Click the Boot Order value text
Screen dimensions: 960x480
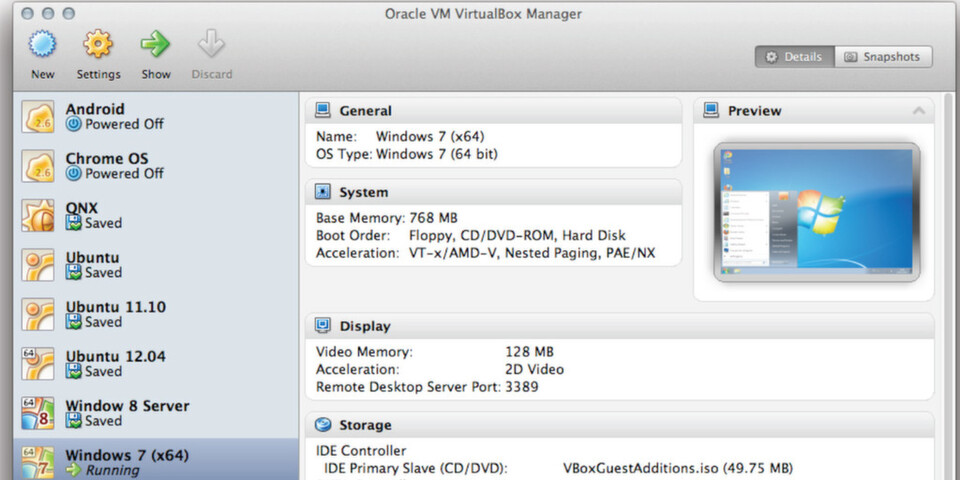coord(517,236)
